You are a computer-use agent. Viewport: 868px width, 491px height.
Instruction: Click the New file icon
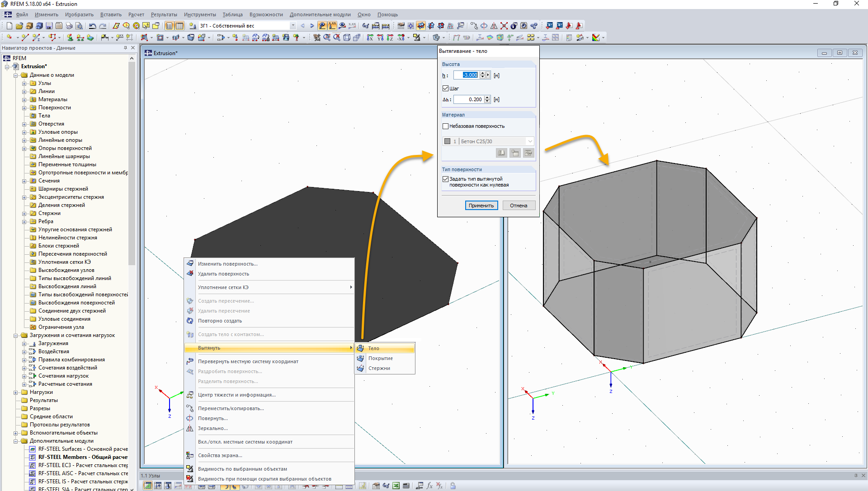[x=9, y=26]
